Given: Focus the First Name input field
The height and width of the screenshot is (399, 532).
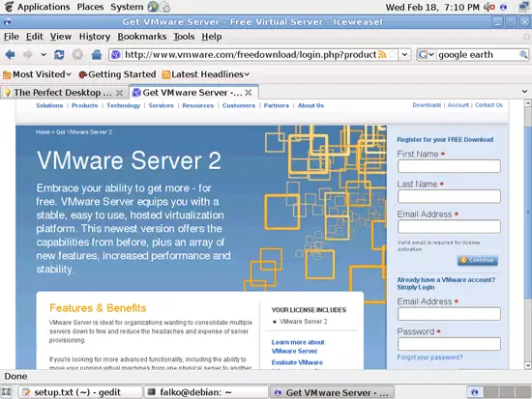Looking at the screenshot, I should coord(449,166).
